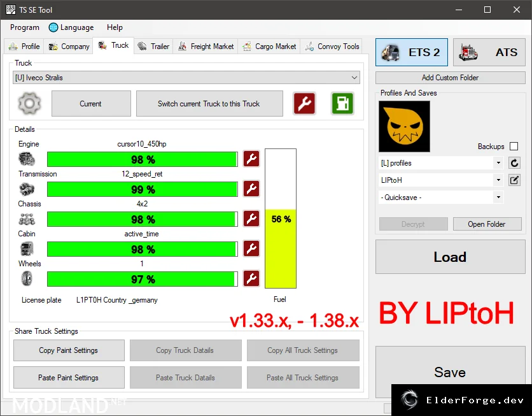Open the Freight Market tab
The height and width of the screenshot is (416, 532).
coord(206,46)
